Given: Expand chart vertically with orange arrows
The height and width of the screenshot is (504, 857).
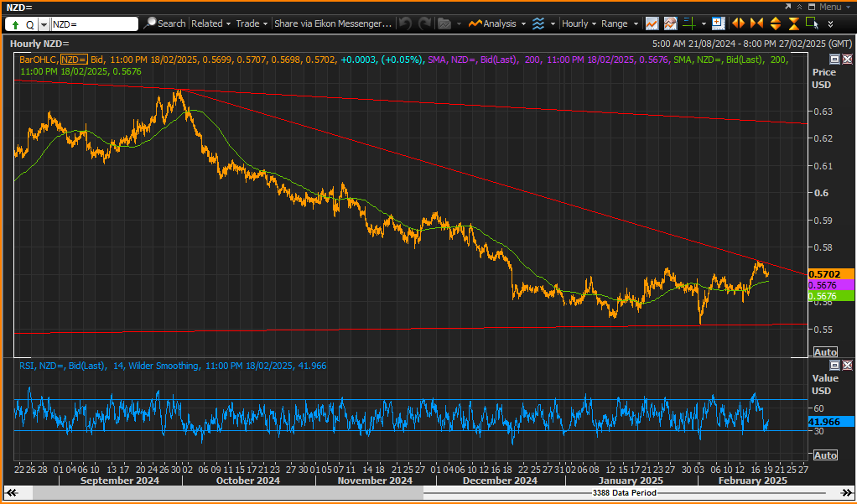Looking at the screenshot, I should (x=775, y=23).
